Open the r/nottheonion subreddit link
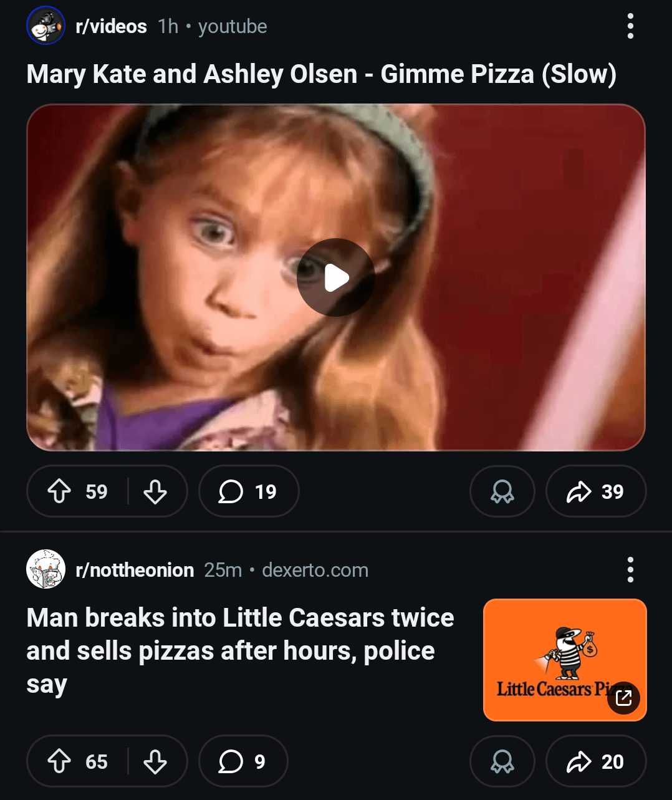 coord(135,570)
